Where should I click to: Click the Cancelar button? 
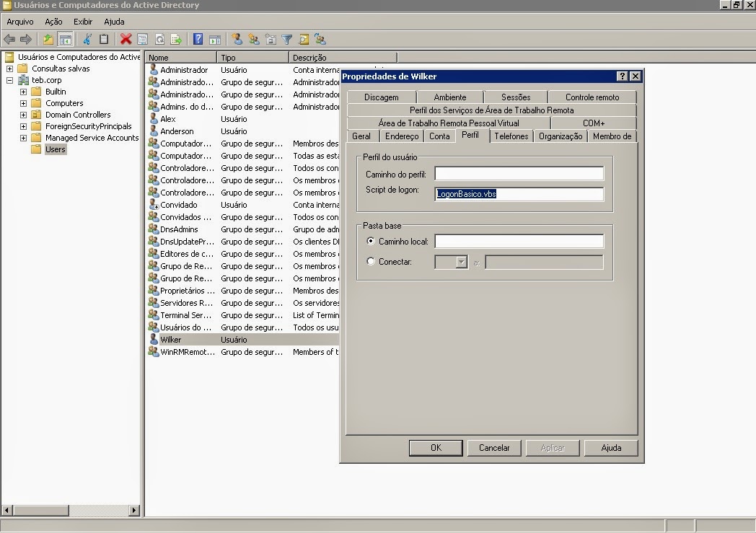point(494,447)
